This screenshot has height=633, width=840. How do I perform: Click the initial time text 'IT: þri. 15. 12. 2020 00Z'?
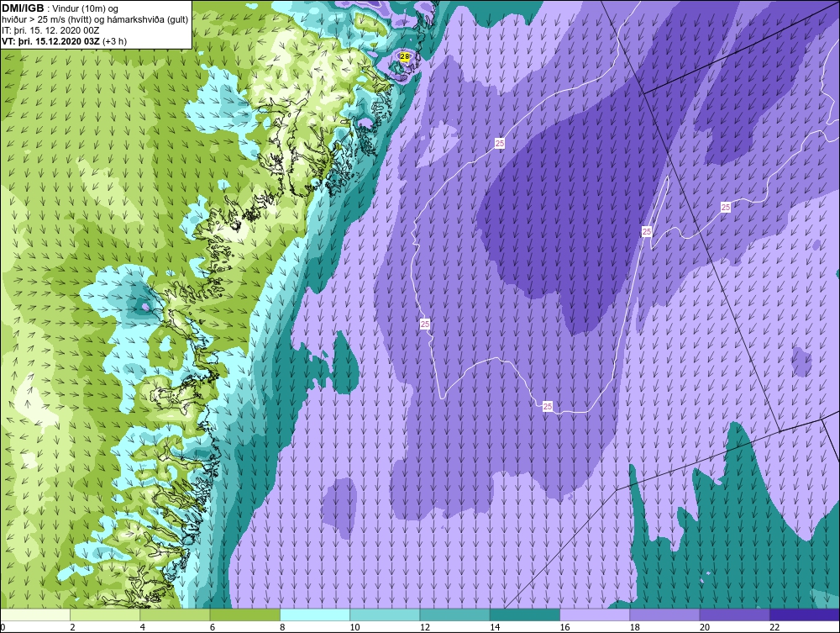50,30
